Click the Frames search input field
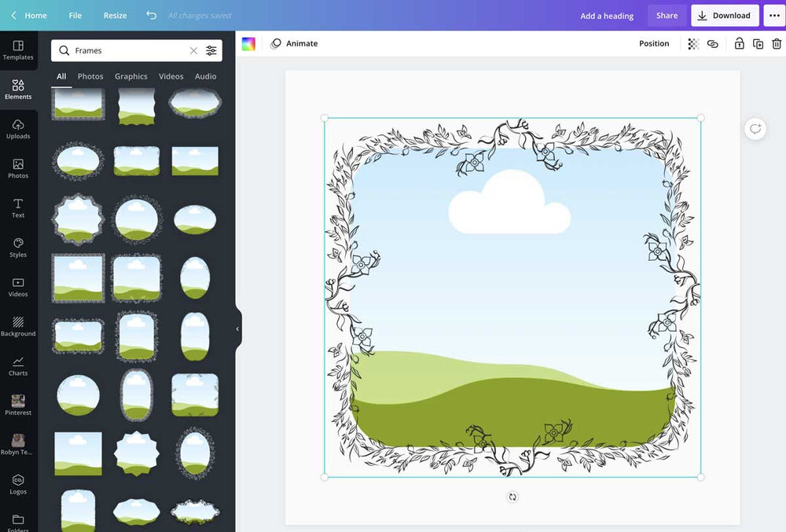 point(126,50)
